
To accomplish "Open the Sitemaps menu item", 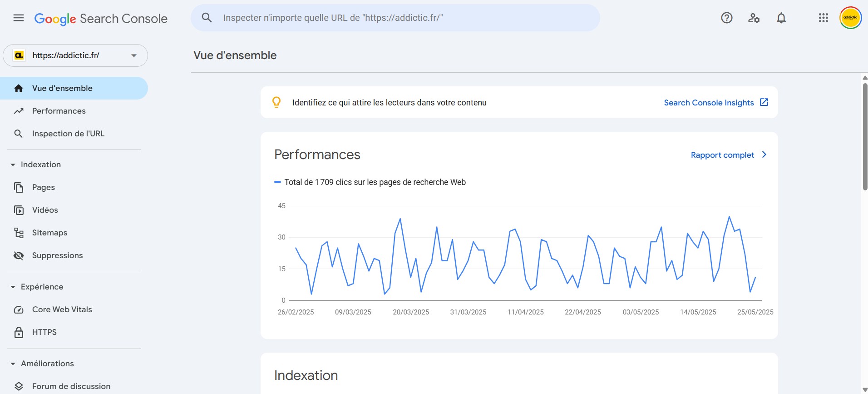I will 74,233.
